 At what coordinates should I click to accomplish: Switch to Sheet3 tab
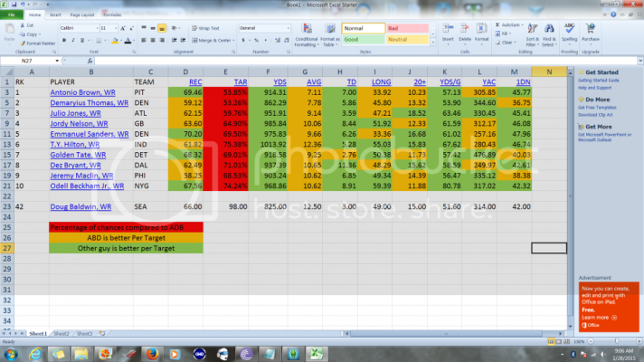tap(84, 334)
